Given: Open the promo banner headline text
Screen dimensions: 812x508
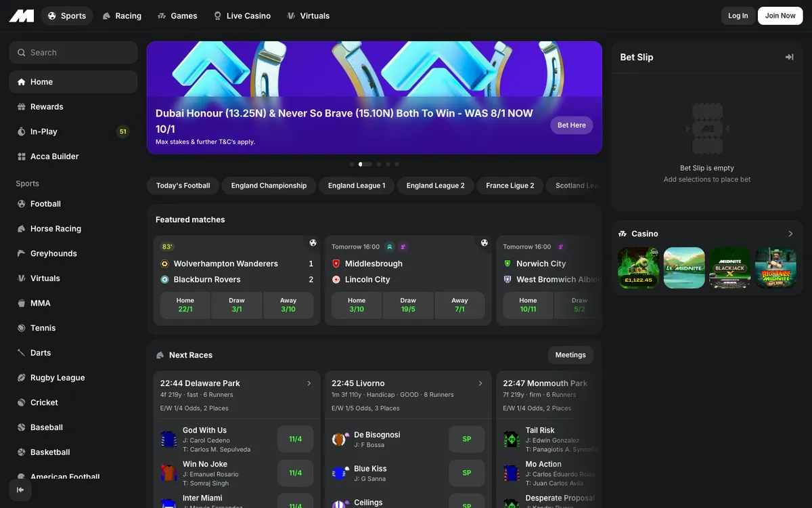Looking at the screenshot, I should [344, 121].
